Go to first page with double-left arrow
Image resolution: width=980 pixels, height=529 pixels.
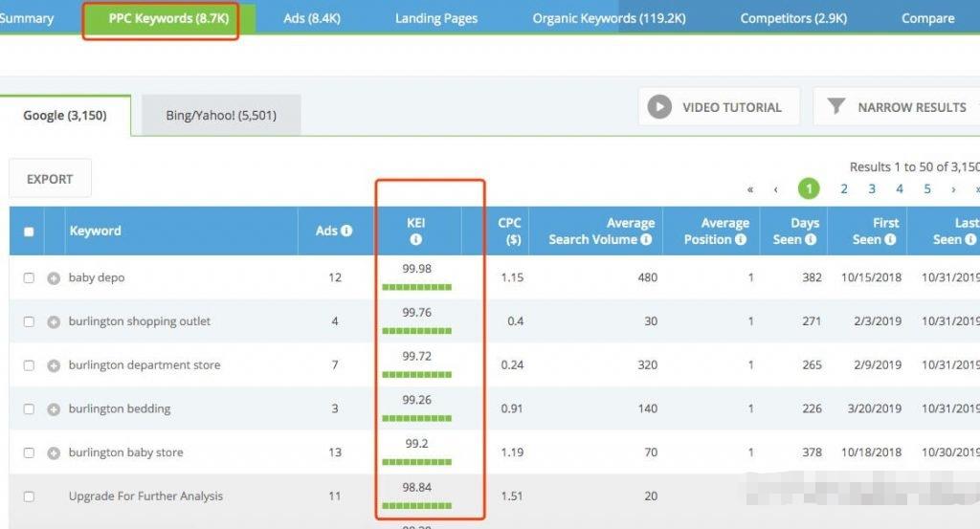pos(750,189)
